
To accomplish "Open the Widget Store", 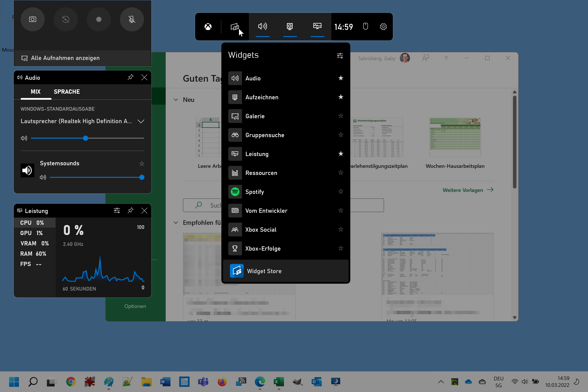I will 264,271.
